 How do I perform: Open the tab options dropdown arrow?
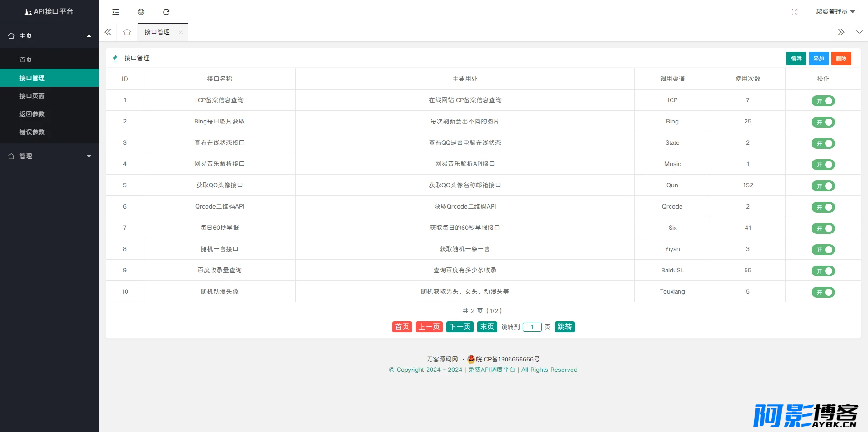(859, 32)
